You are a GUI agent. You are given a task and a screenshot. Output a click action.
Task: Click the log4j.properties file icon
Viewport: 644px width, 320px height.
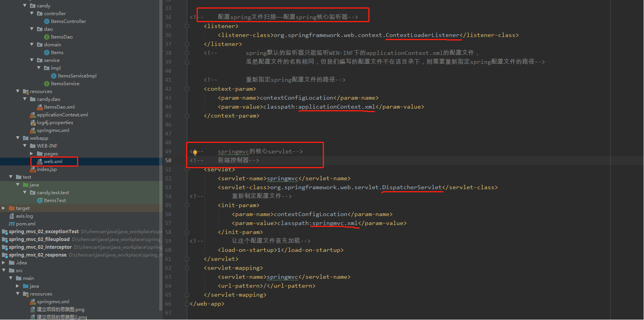(x=33, y=123)
